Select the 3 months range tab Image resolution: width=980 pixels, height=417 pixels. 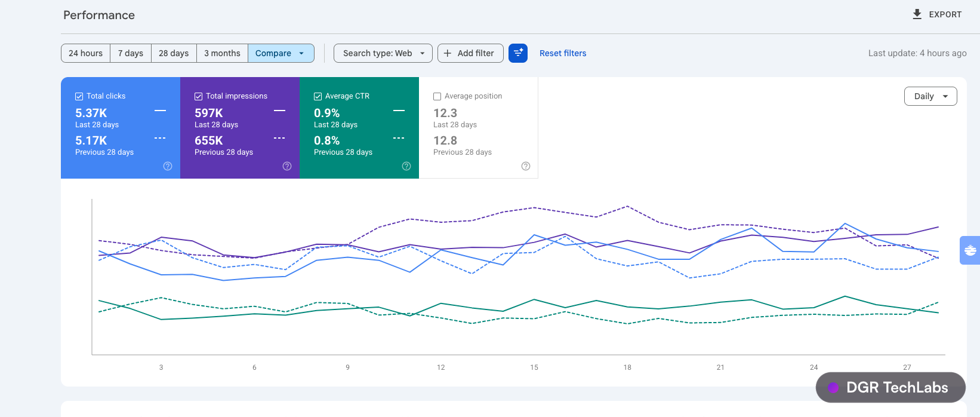click(222, 53)
